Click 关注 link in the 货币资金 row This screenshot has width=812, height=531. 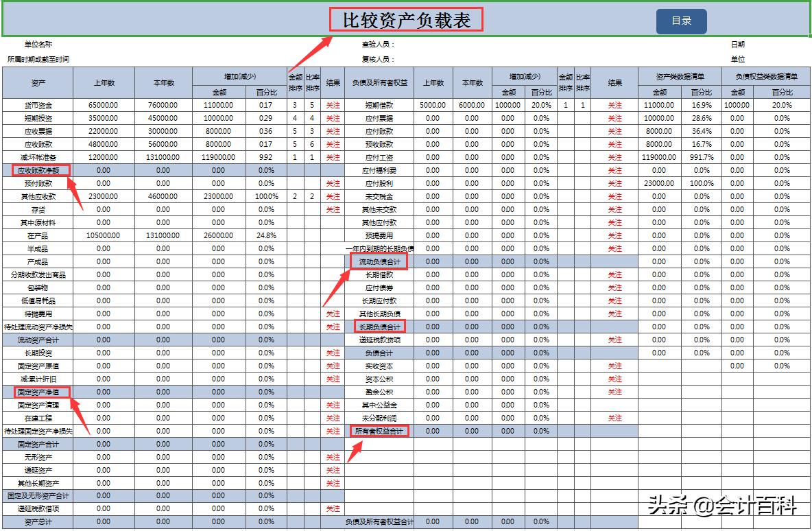click(x=333, y=105)
